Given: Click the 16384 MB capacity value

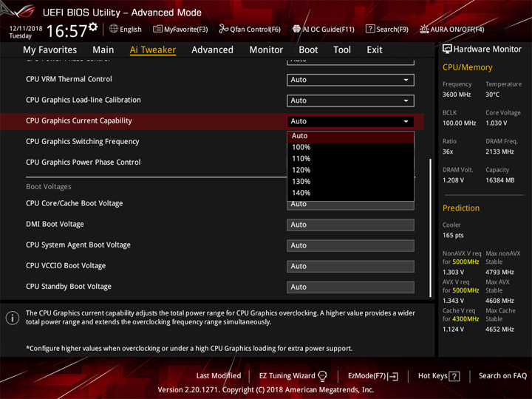Looking at the screenshot, I should [x=500, y=180].
